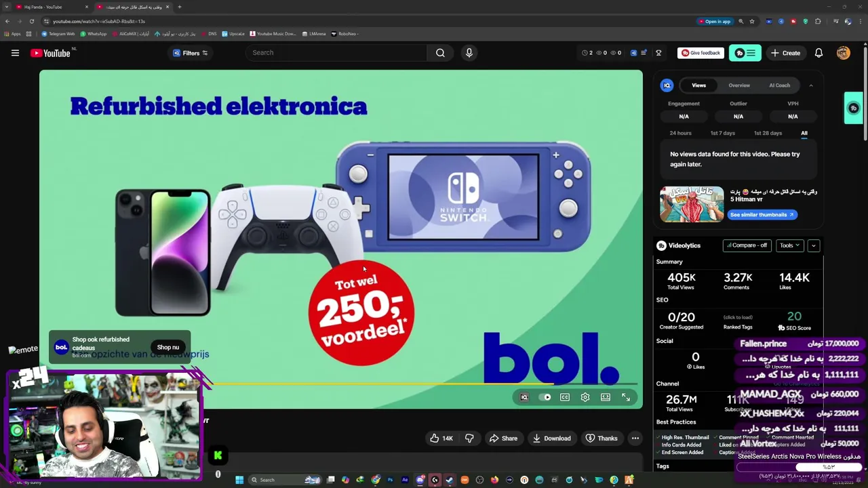The height and width of the screenshot is (488, 868).
Task: Seek on the yellow video progress bar
Action: (427, 384)
